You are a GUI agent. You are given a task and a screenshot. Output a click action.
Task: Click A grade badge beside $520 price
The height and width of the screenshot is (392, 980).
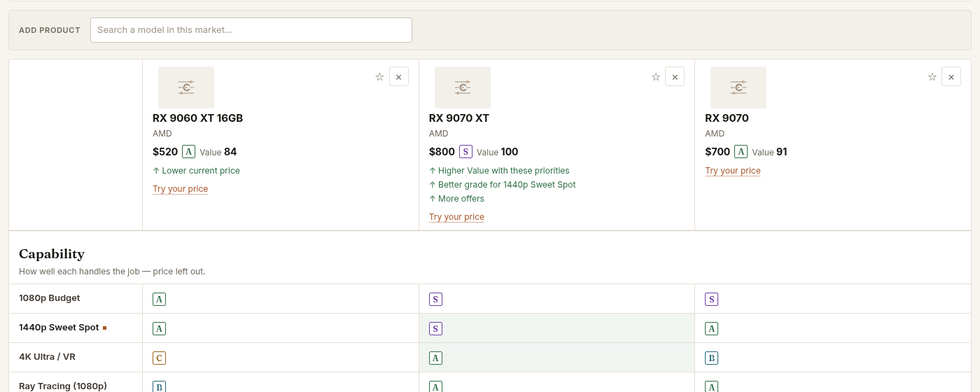[188, 152]
